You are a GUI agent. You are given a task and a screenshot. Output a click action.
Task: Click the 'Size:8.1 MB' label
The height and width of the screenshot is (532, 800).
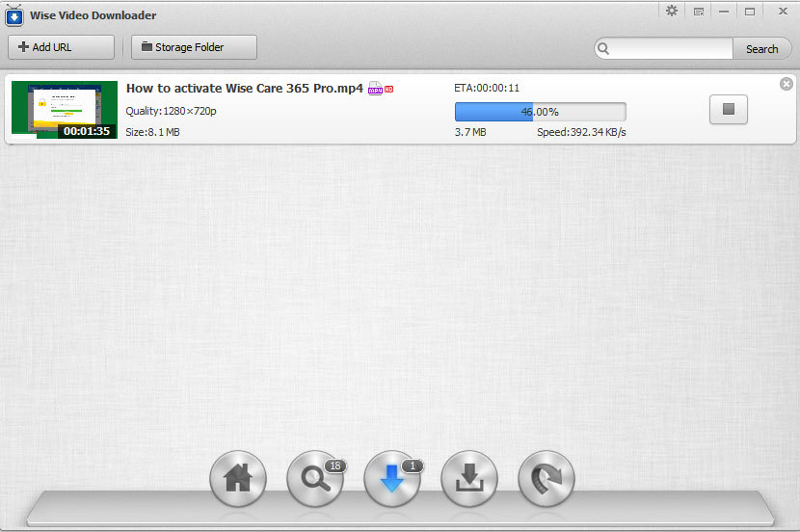(x=152, y=132)
